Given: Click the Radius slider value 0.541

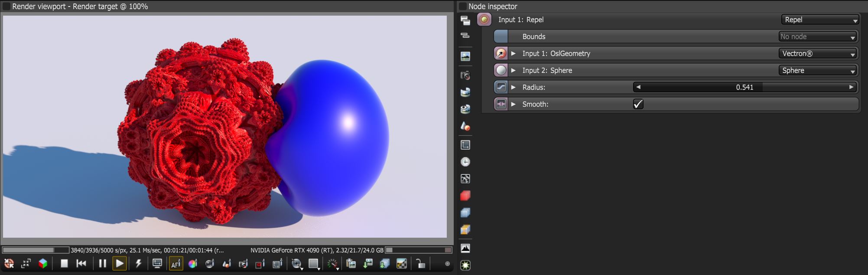Looking at the screenshot, I should (744, 87).
